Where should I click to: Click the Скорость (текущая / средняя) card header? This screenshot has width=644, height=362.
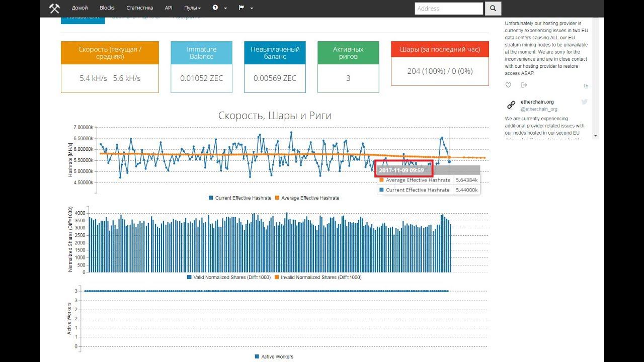point(110,53)
